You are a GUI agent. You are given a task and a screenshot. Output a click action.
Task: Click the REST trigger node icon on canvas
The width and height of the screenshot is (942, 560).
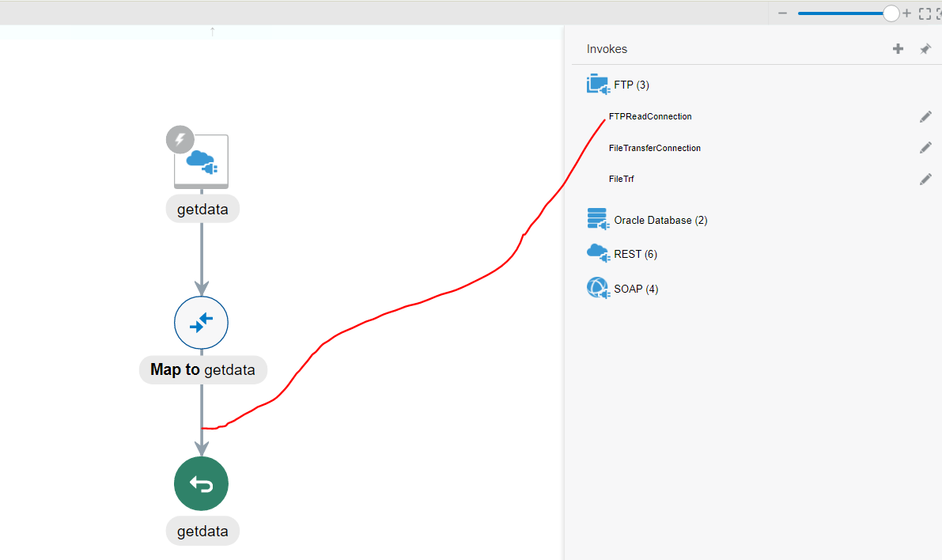tap(201, 161)
